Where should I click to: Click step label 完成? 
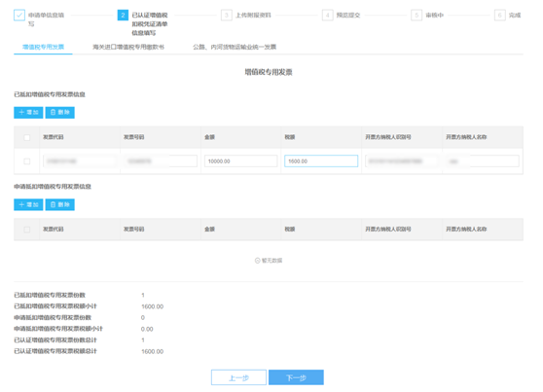pos(515,15)
